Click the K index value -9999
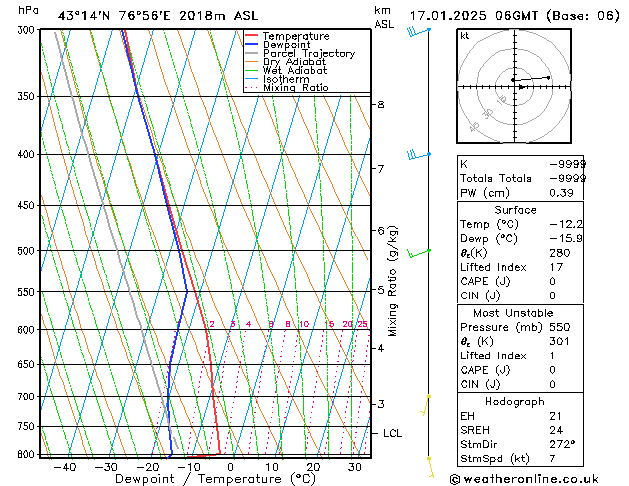The image size is (629, 486). (568, 164)
